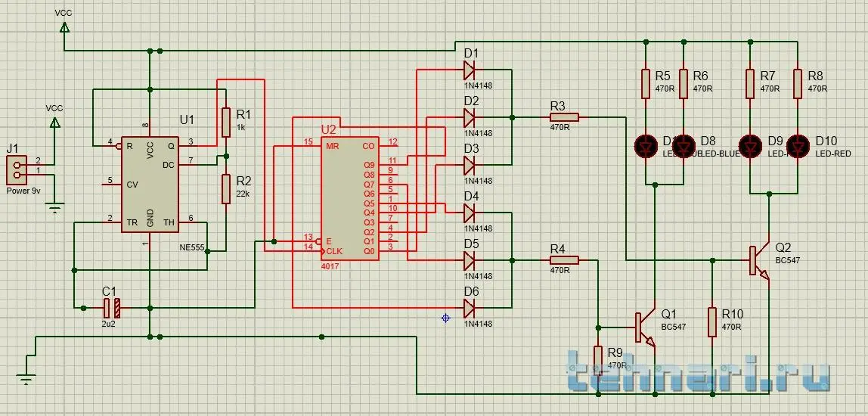Select resistor R5 470R symbol
Screen dimensions: 868x416
[646, 84]
